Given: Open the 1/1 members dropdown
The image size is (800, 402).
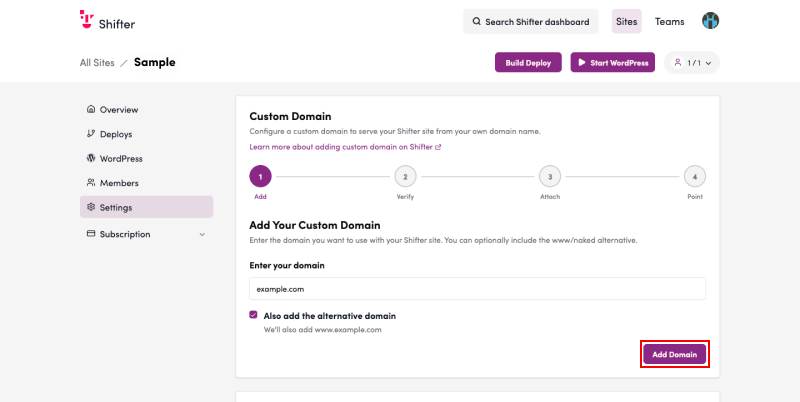Looking at the screenshot, I should pos(691,63).
